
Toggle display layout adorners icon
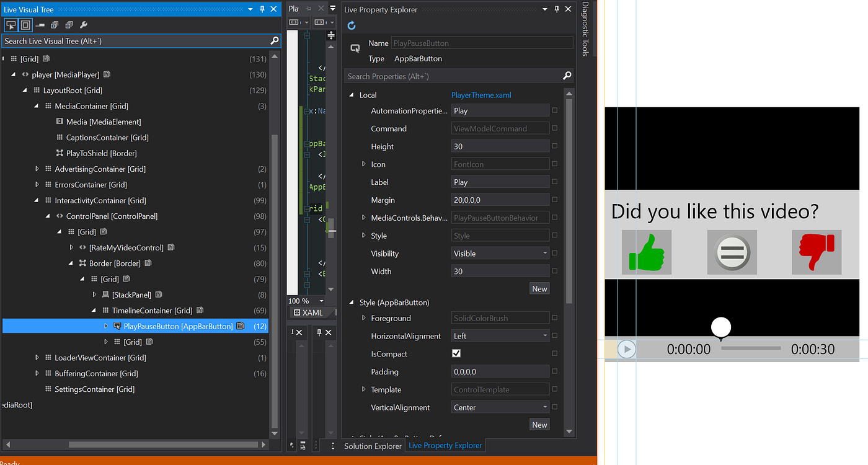(25, 24)
